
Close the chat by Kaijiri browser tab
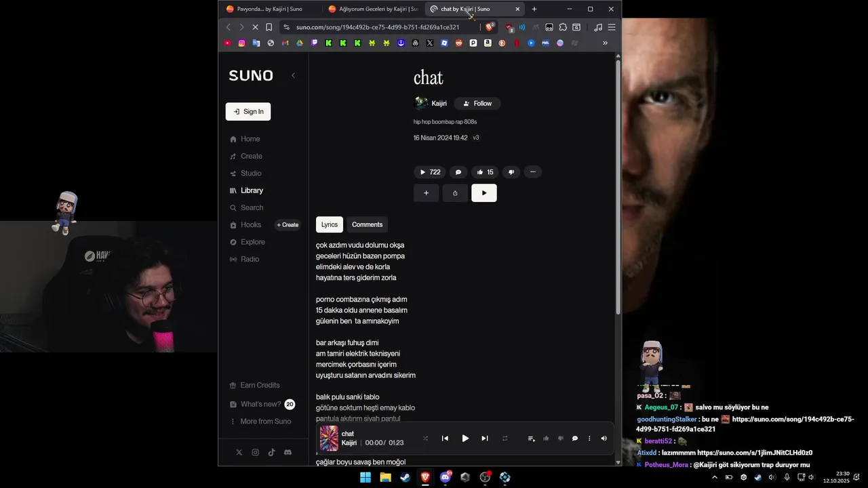tap(518, 9)
